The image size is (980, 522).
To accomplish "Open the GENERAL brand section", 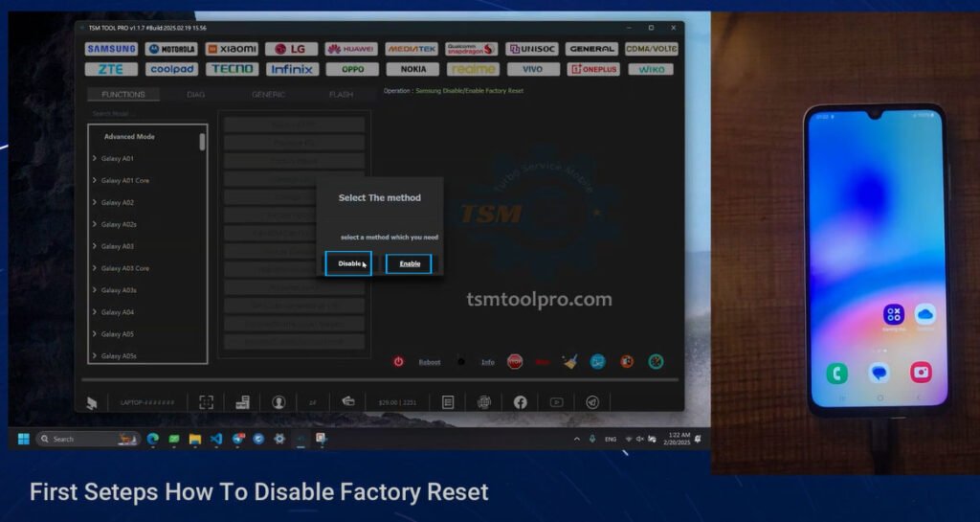I will pos(591,49).
